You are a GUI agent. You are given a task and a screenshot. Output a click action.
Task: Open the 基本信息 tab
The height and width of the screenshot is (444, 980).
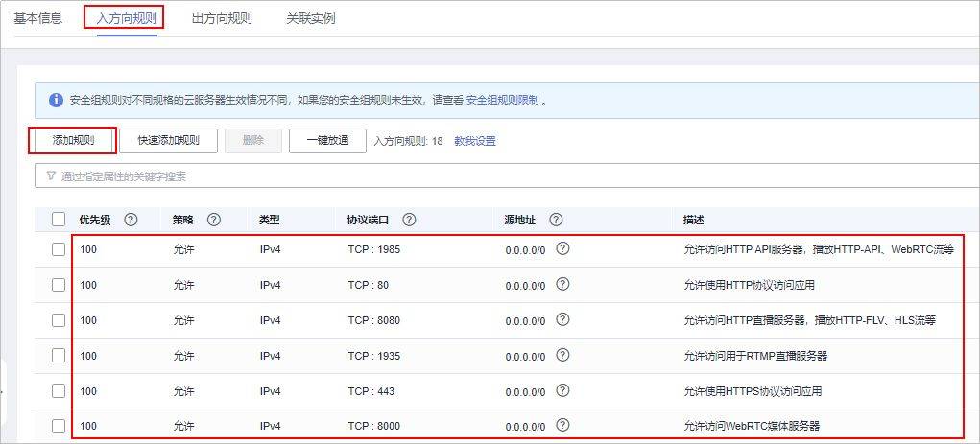(38, 18)
